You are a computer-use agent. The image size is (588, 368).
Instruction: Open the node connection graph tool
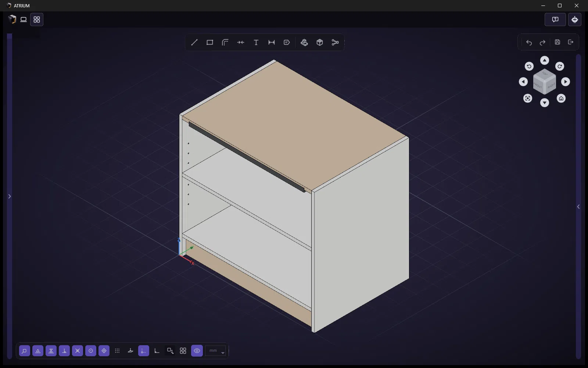click(x=335, y=42)
